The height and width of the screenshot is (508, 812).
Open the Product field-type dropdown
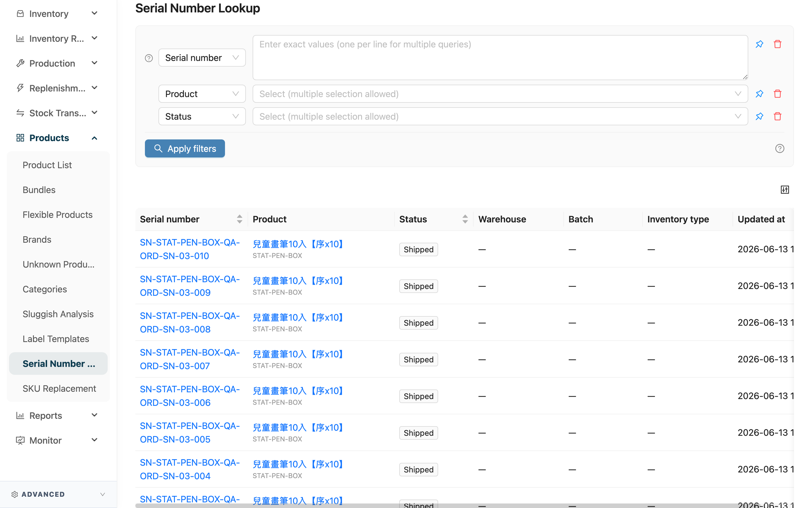click(x=202, y=94)
